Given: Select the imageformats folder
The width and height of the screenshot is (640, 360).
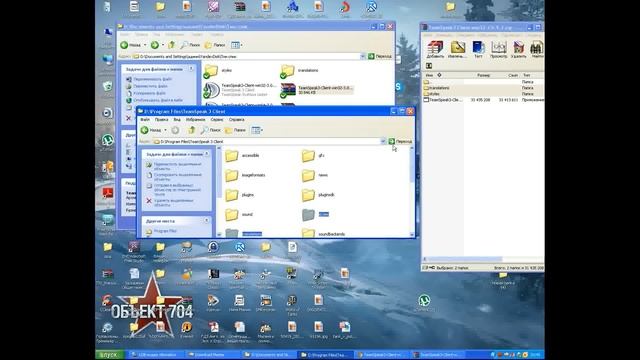Looking at the screenshot, I should point(245,175).
